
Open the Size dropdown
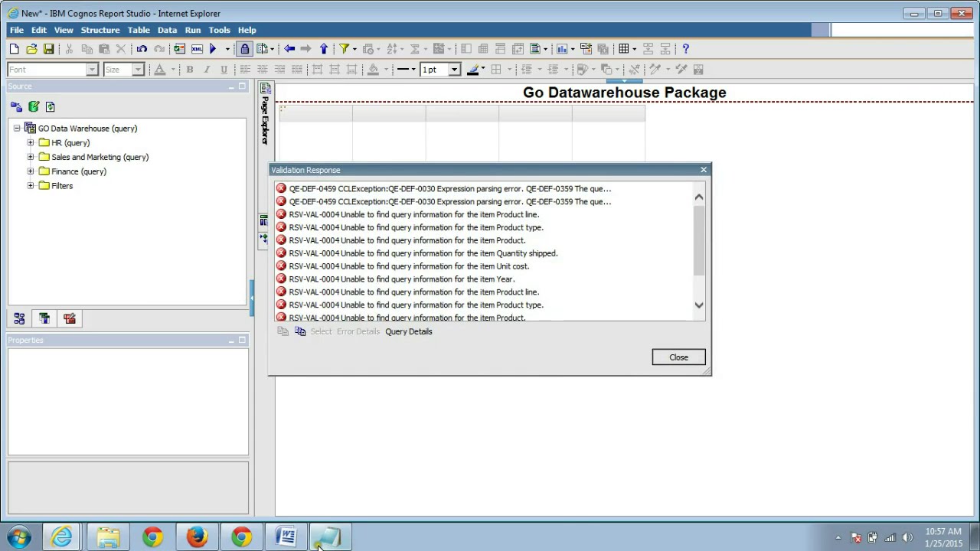(138, 70)
